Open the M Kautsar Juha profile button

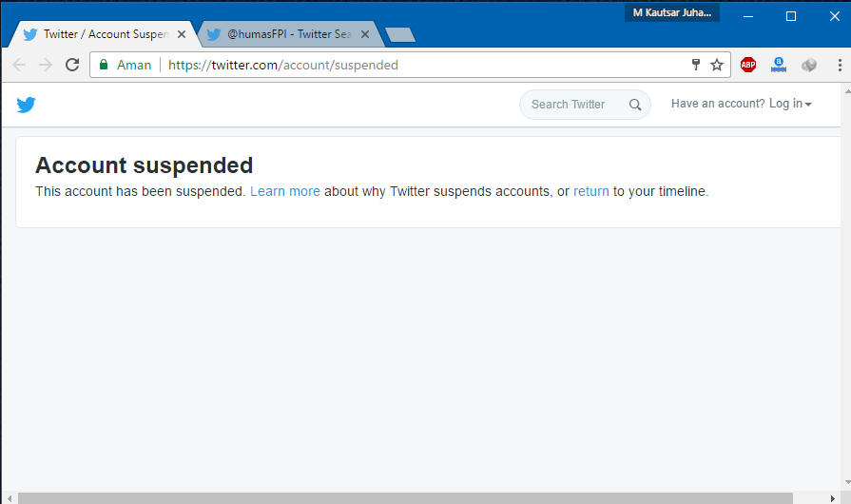click(x=672, y=12)
